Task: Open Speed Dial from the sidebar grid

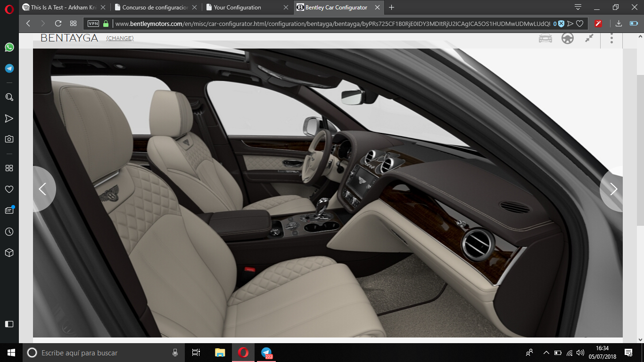Action: (x=9, y=168)
